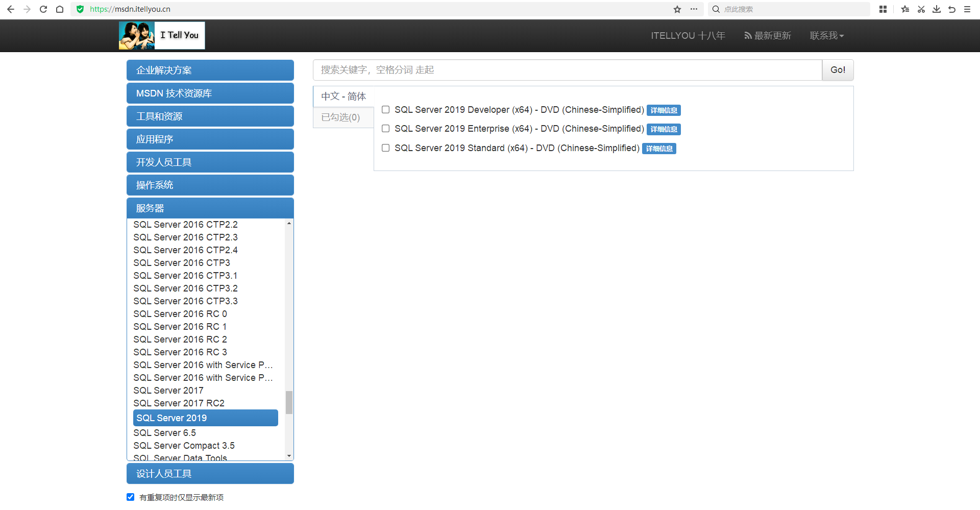Uncheck the 有重复项时仅显示最新项 checkbox
Image resolution: width=980 pixels, height=510 pixels.
131,497
